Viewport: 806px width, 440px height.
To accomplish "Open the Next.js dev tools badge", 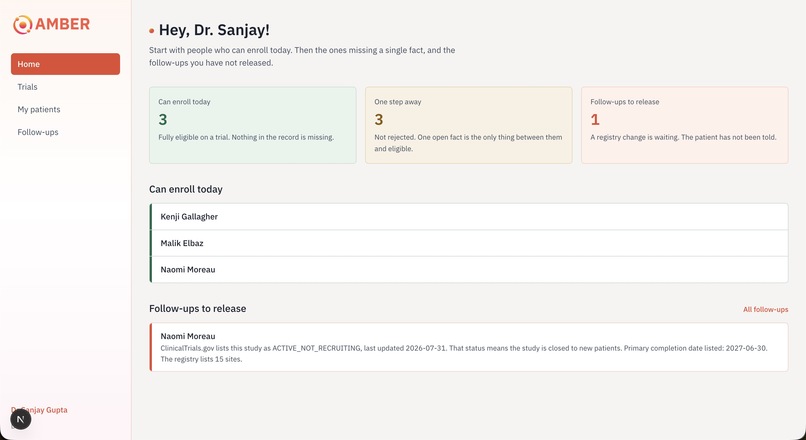I will click(21, 419).
